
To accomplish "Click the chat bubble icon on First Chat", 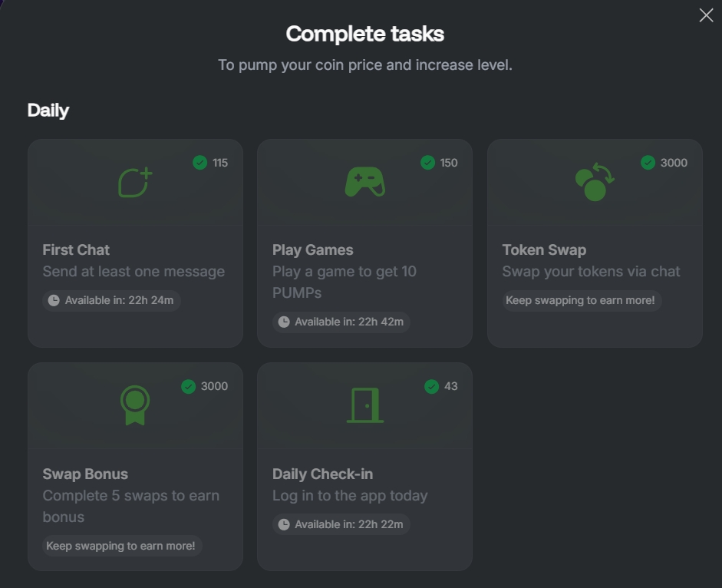I will [x=135, y=182].
